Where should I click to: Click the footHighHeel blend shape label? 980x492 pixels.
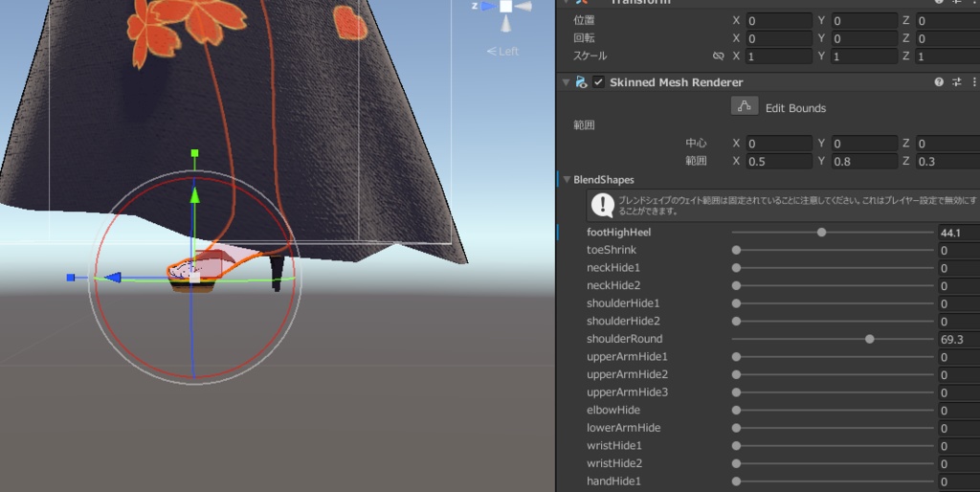point(619,232)
